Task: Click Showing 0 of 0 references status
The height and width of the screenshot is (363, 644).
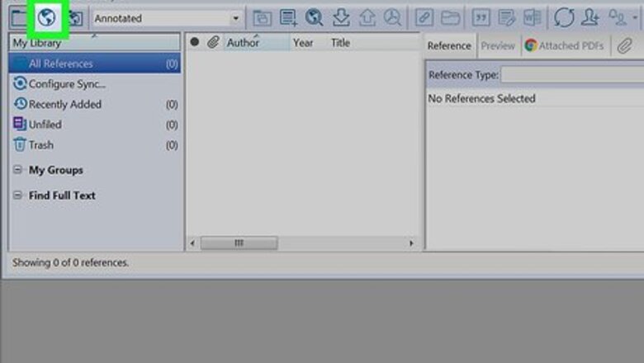Action: pos(71,262)
